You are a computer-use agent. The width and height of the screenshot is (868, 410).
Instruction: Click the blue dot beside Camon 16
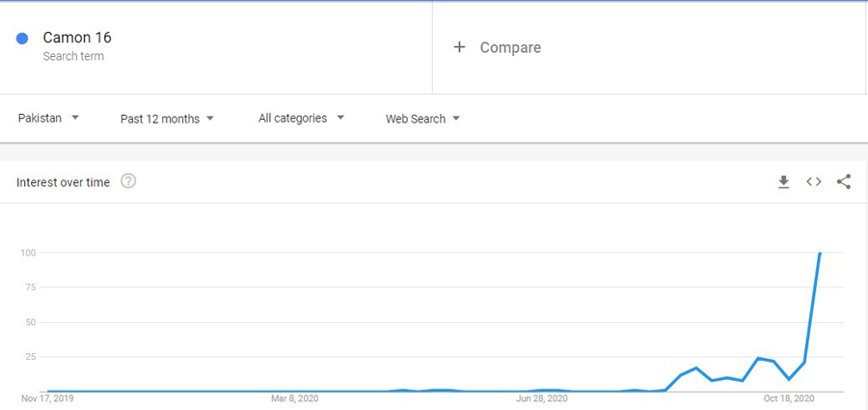(22, 39)
